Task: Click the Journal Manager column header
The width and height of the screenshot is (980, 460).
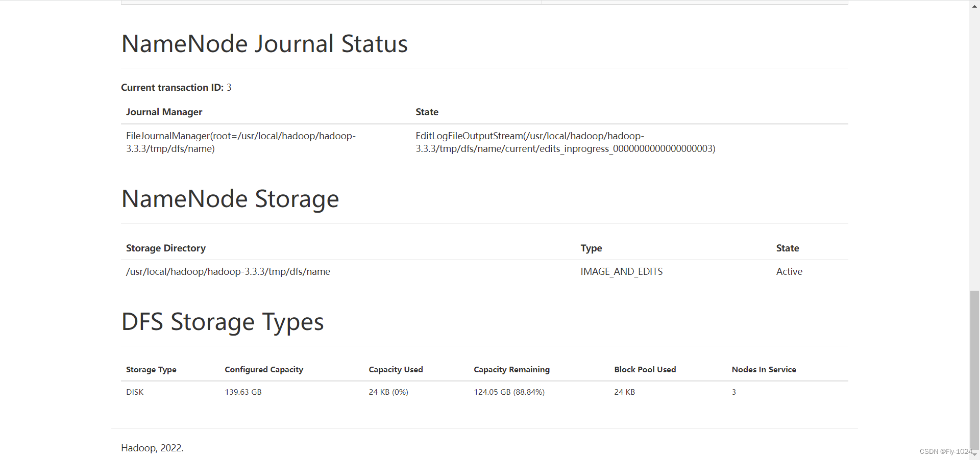Action: point(164,112)
